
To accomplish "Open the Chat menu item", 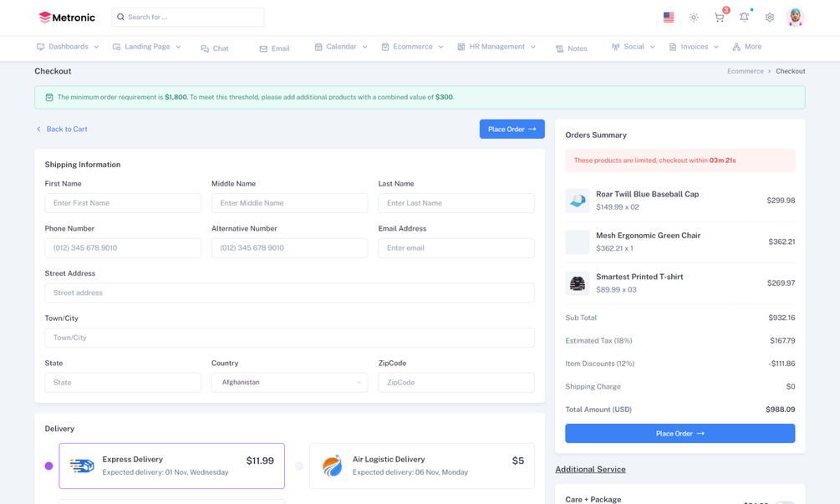I will (x=215, y=48).
